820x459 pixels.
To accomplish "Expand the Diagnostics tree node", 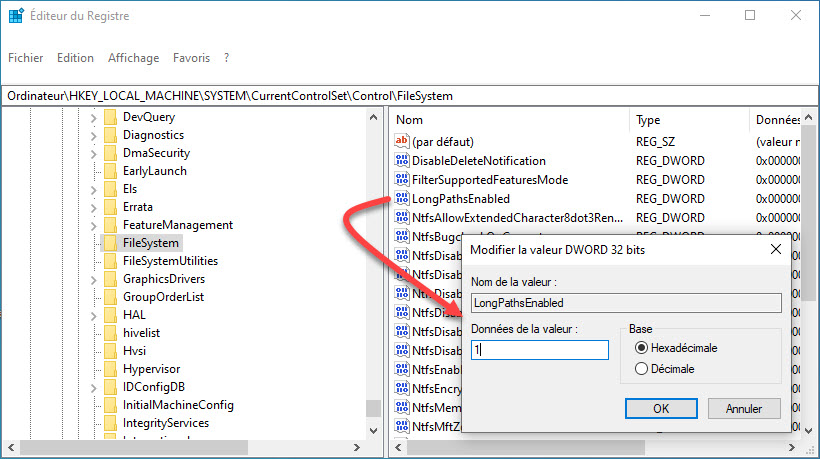I will (x=94, y=136).
